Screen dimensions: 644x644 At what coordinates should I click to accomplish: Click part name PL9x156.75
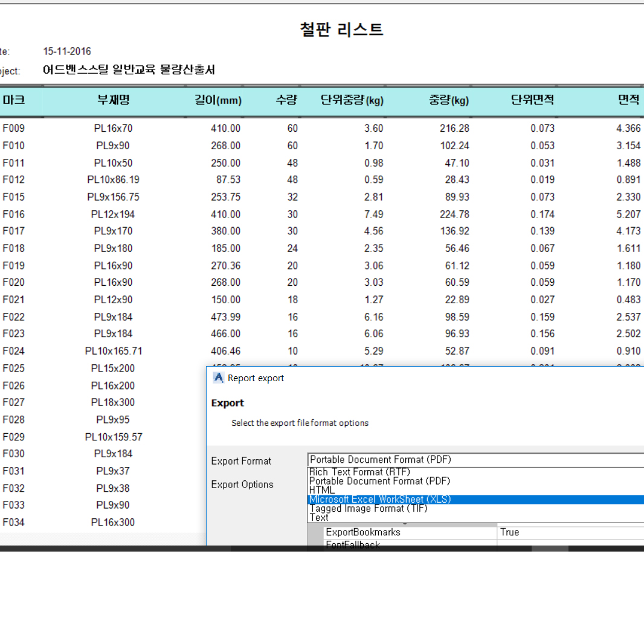[x=114, y=197]
